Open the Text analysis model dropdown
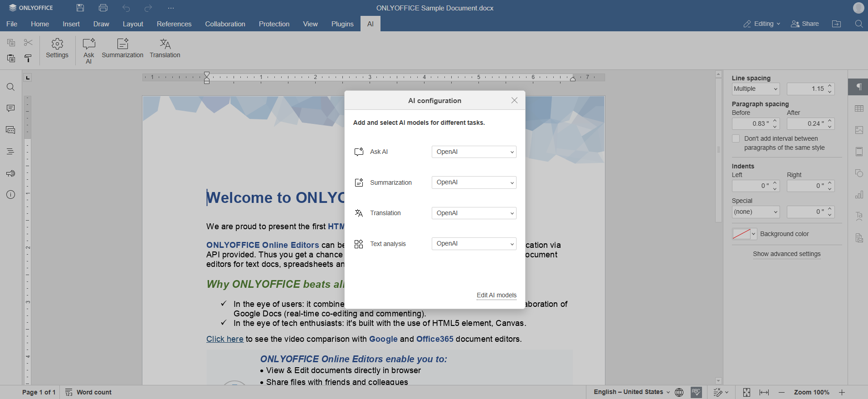 coord(474,244)
